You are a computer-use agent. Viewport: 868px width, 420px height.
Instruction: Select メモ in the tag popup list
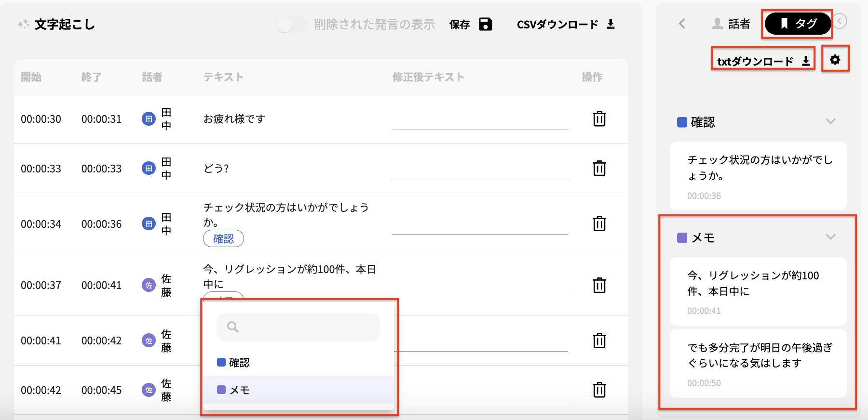coord(298,390)
